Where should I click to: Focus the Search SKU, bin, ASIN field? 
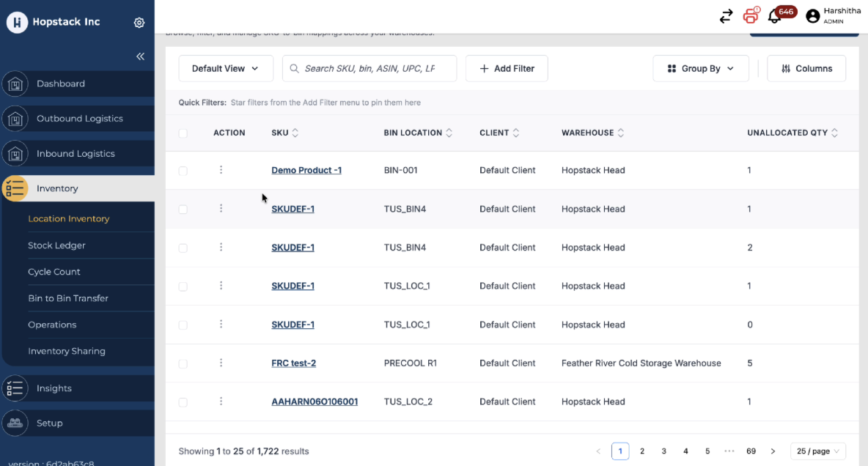point(369,69)
